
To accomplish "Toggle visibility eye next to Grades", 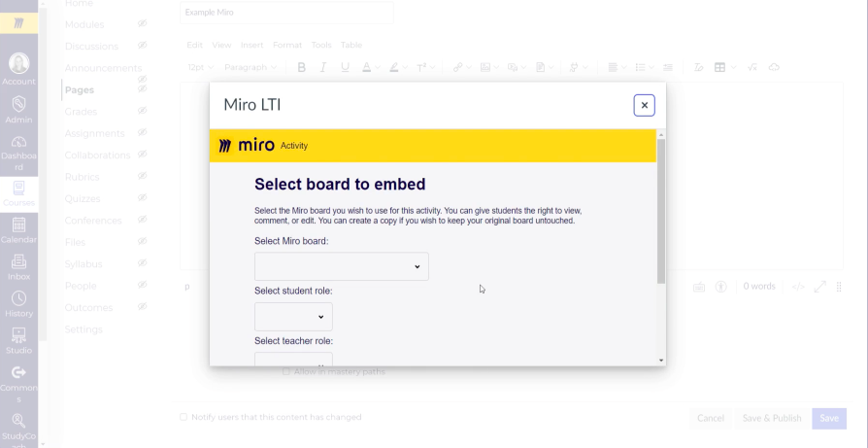I will (143, 111).
